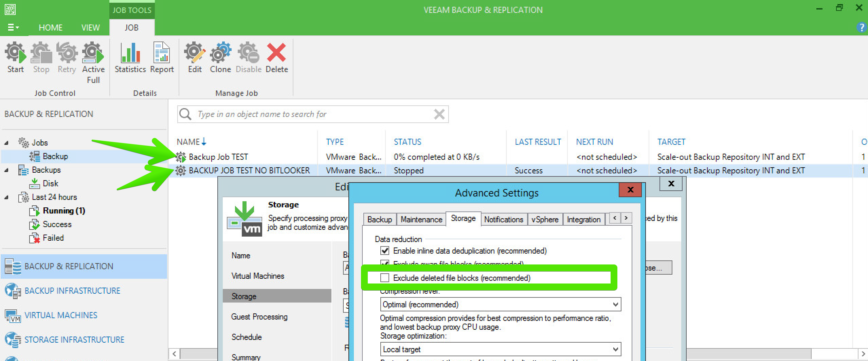The height and width of the screenshot is (361, 868).
Task: Go to Guest Processing wizard step
Action: click(259, 317)
